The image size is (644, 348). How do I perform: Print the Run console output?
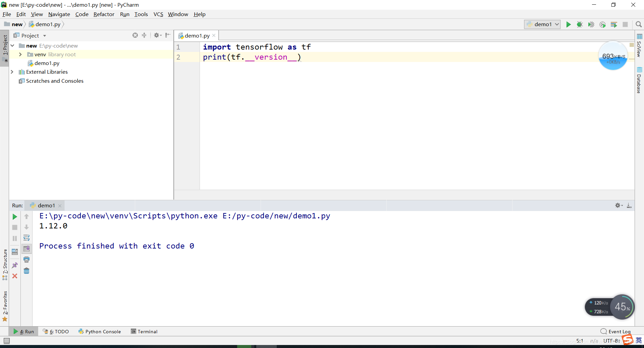pyautogui.click(x=26, y=260)
